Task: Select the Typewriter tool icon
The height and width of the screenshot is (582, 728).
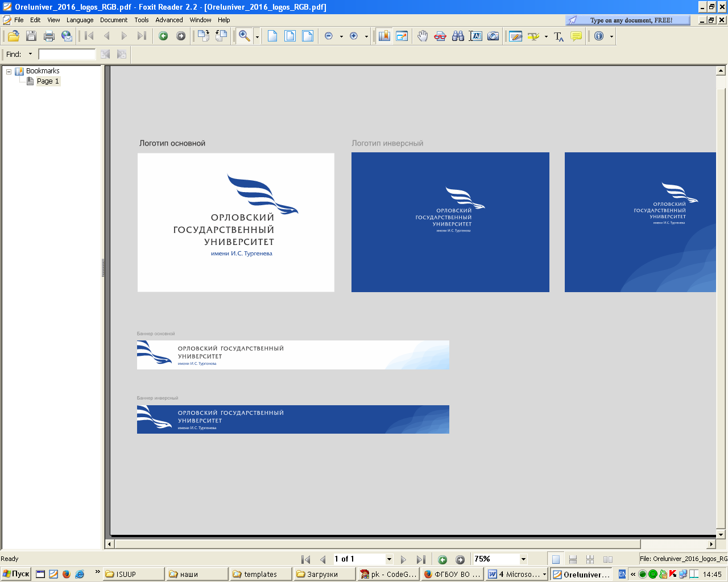Action: click(x=559, y=36)
